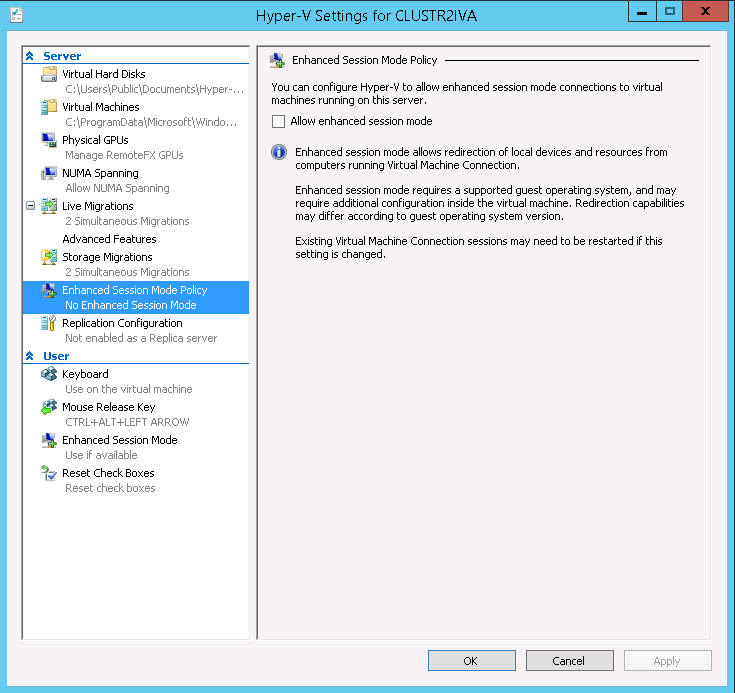Open Advanced Features under Live Migrations
Viewport: 735px width, 693px height.
click(109, 239)
